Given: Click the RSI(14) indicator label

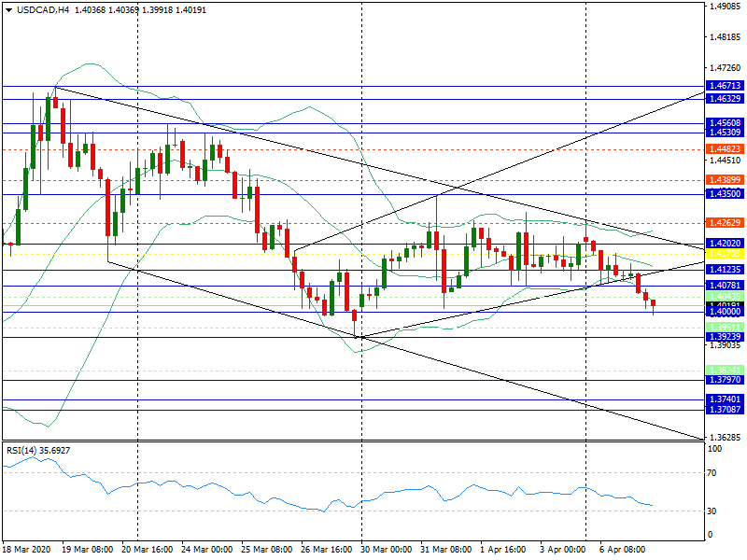Looking at the screenshot, I should pos(37,450).
